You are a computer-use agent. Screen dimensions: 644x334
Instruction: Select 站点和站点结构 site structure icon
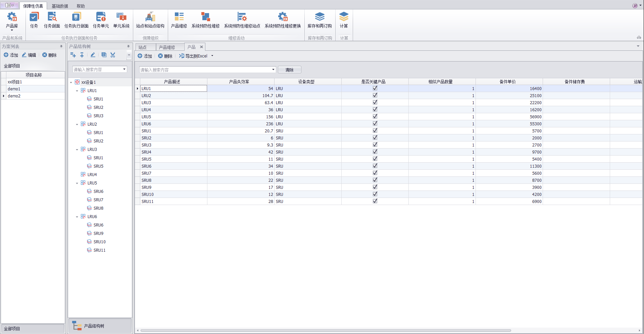pyautogui.click(x=150, y=17)
